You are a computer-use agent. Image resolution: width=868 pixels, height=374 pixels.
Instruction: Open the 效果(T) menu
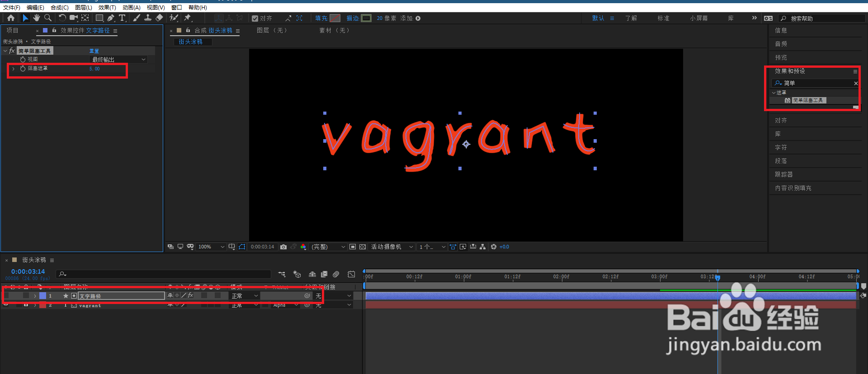click(107, 8)
